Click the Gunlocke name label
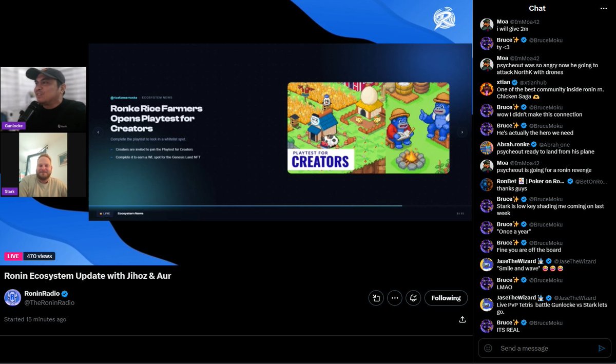Viewport: 616px width, 364px height. [x=13, y=126]
